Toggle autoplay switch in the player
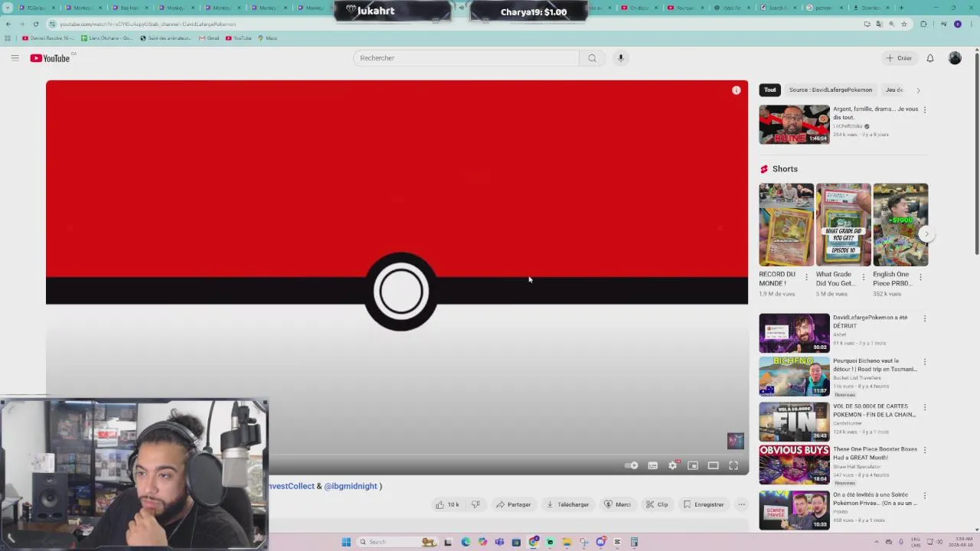 632,465
